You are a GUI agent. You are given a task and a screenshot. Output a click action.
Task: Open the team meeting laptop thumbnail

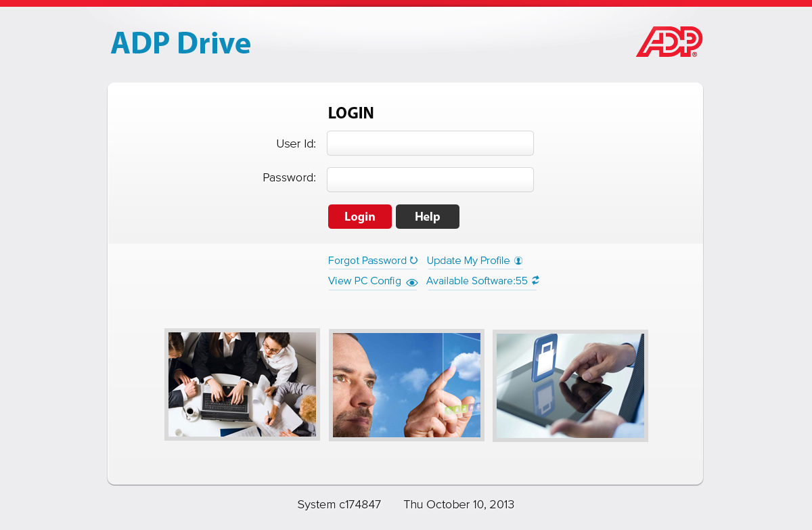242,384
